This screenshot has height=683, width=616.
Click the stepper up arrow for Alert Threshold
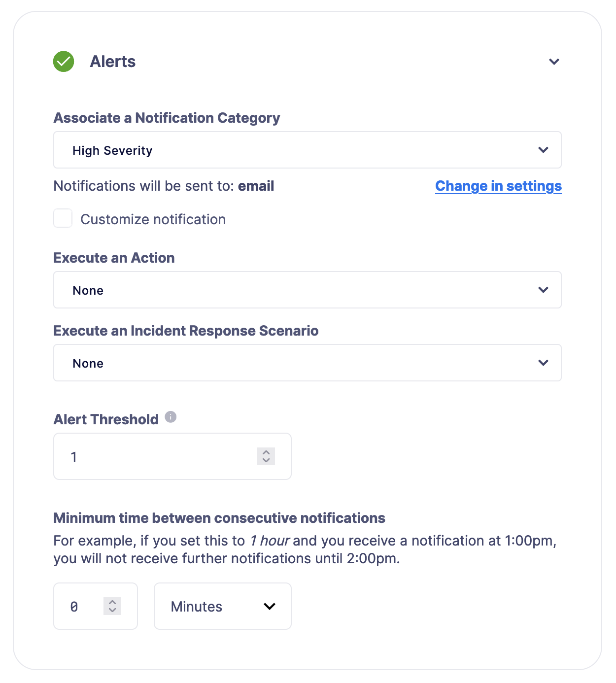pyautogui.click(x=265, y=452)
